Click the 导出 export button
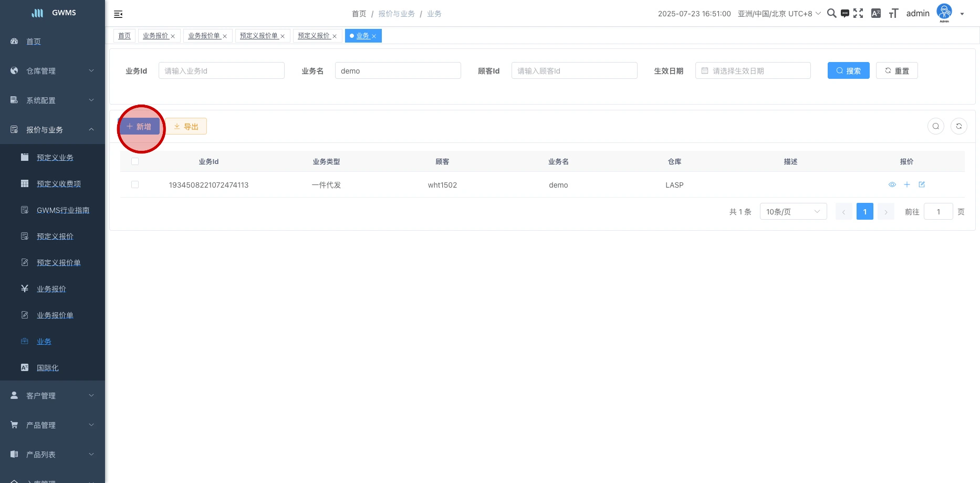Screen dimensions: 980x483 [186, 127]
